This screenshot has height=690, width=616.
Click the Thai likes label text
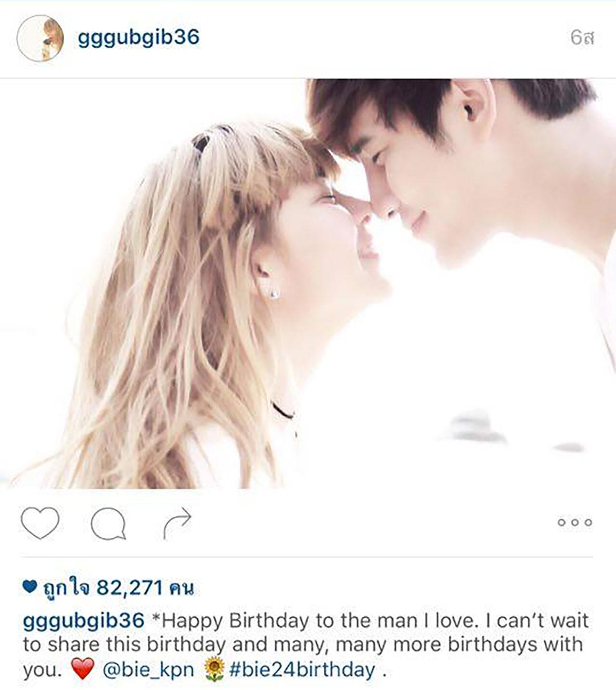pos(66,588)
